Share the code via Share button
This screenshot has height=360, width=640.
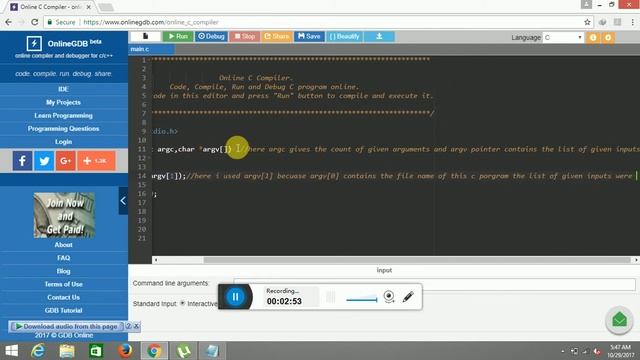[x=277, y=36]
